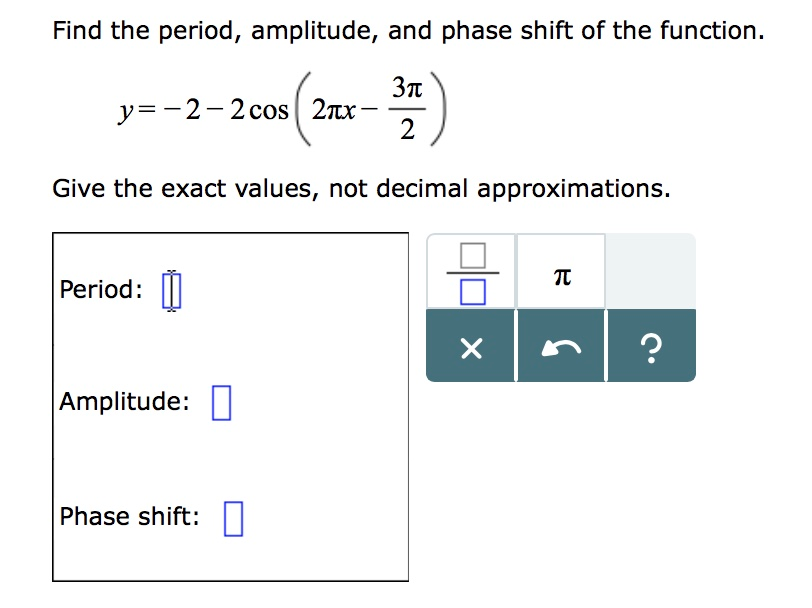812x608 pixels.
Task: Select the fraction builder in the math palette
Action: (469, 272)
